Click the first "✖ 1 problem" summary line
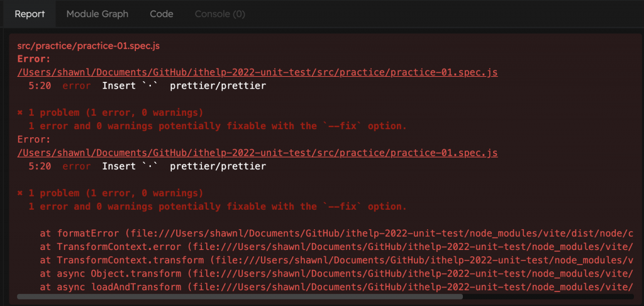This screenshot has width=644, height=306. pyautogui.click(x=110, y=113)
